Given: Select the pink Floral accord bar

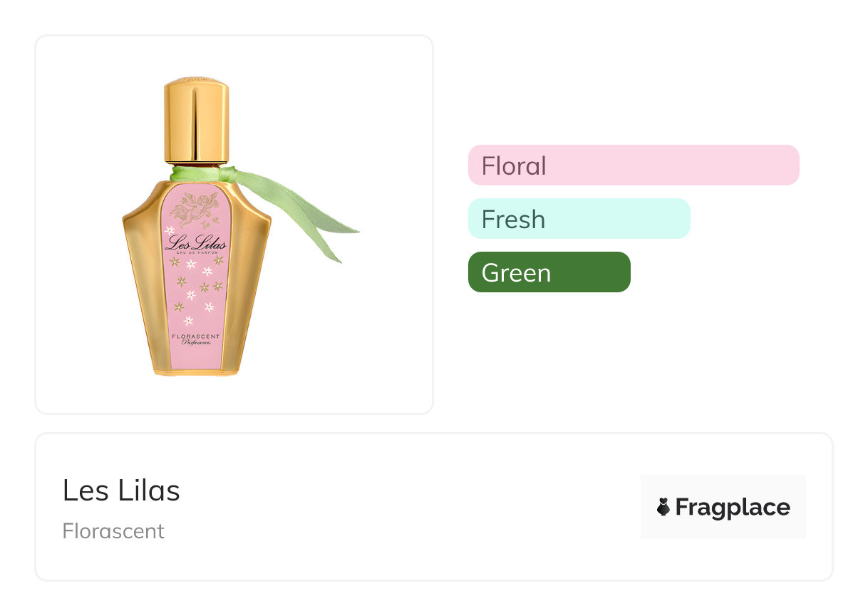Looking at the screenshot, I should (x=633, y=165).
